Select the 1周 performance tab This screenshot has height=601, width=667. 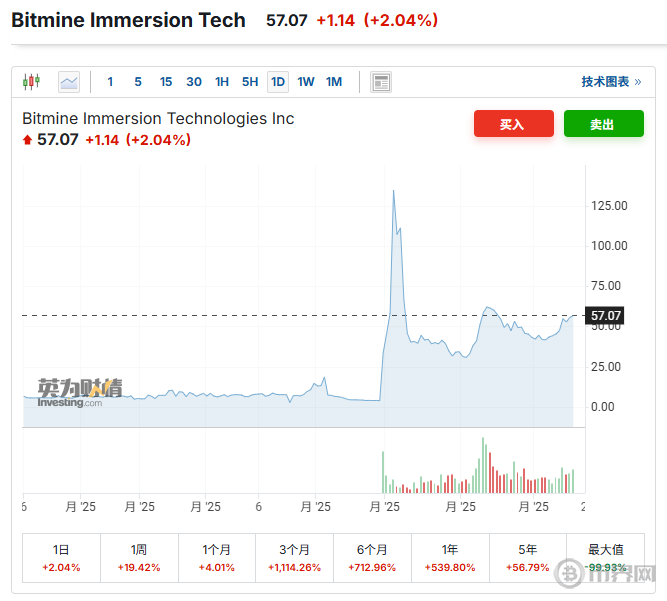pos(139,557)
